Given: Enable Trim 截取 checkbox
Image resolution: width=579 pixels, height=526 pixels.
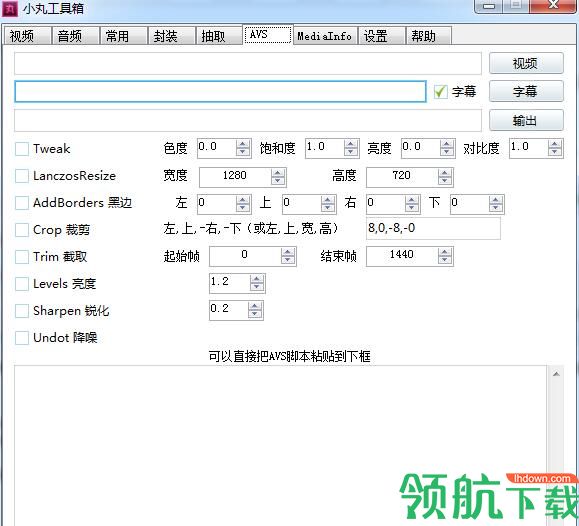Looking at the screenshot, I should pyautogui.click(x=22, y=257).
